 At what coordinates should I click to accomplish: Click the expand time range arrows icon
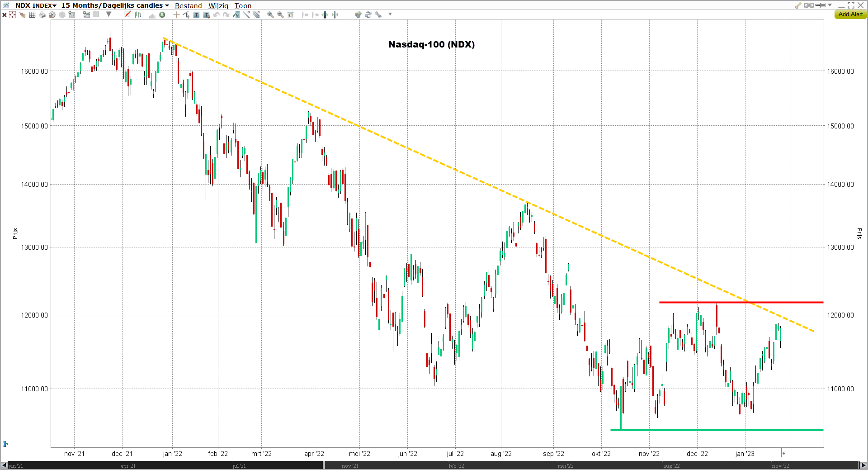[325, 15]
